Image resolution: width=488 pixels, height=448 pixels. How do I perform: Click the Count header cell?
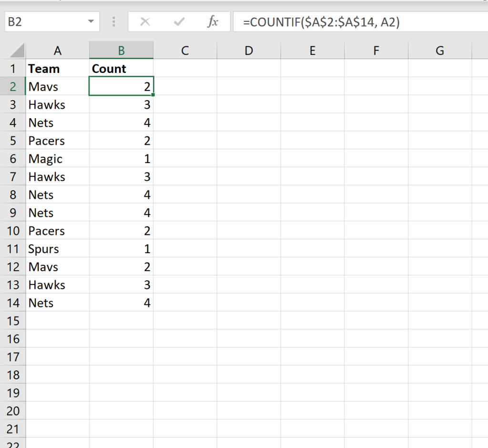click(121, 69)
